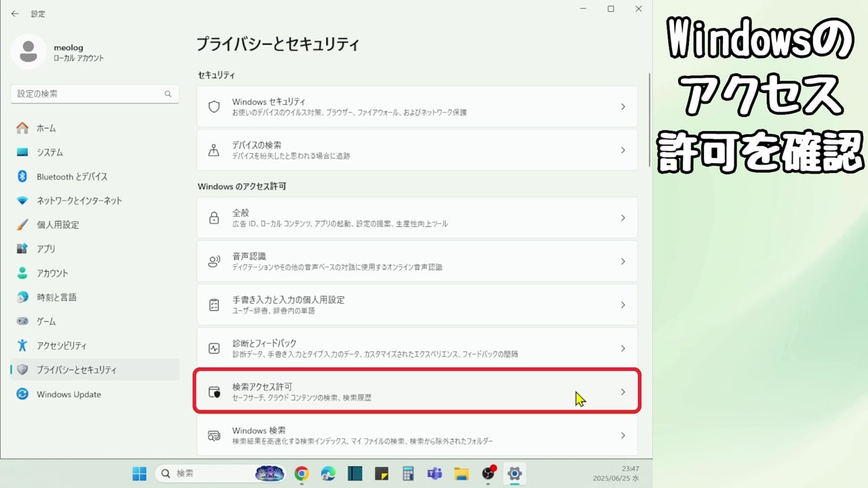The image size is (868, 488).
Task: Launch Google Chrome from the taskbar
Action: coord(302,473)
